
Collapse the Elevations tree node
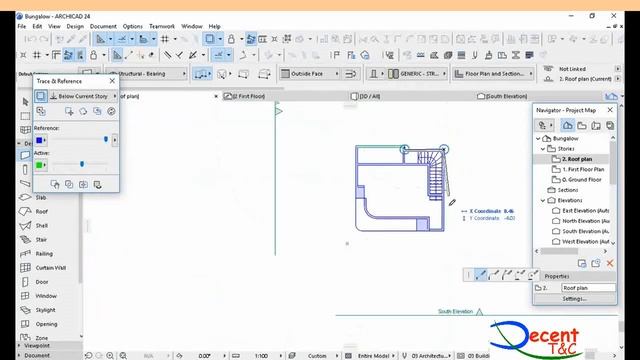pyautogui.click(x=543, y=200)
